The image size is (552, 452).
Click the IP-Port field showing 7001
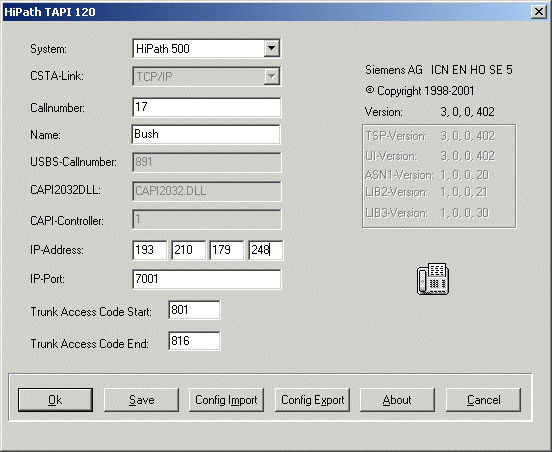[207, 279]
